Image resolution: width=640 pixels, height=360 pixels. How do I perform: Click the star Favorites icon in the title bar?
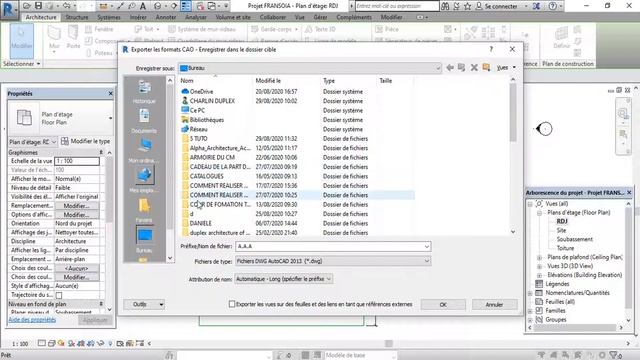click(x=468, y=6)
